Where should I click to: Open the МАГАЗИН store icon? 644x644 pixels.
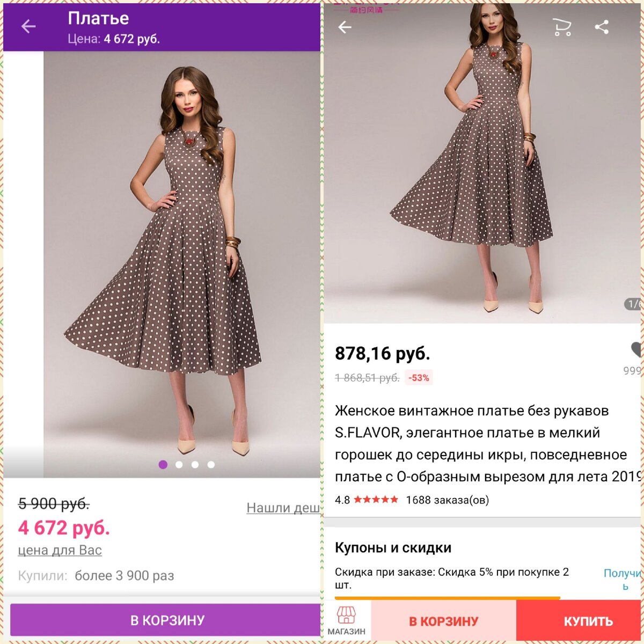point(347,620)
